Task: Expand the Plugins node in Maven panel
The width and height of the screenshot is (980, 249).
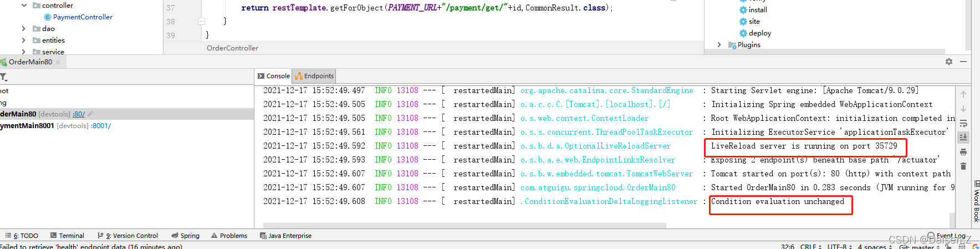Action: click(x=719, y=45)
